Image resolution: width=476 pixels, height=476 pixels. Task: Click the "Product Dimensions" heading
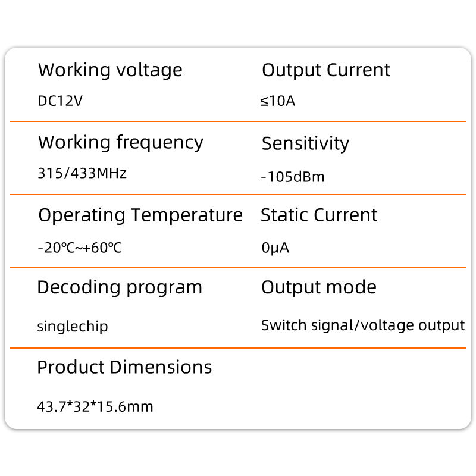click(x=124, y=367)
